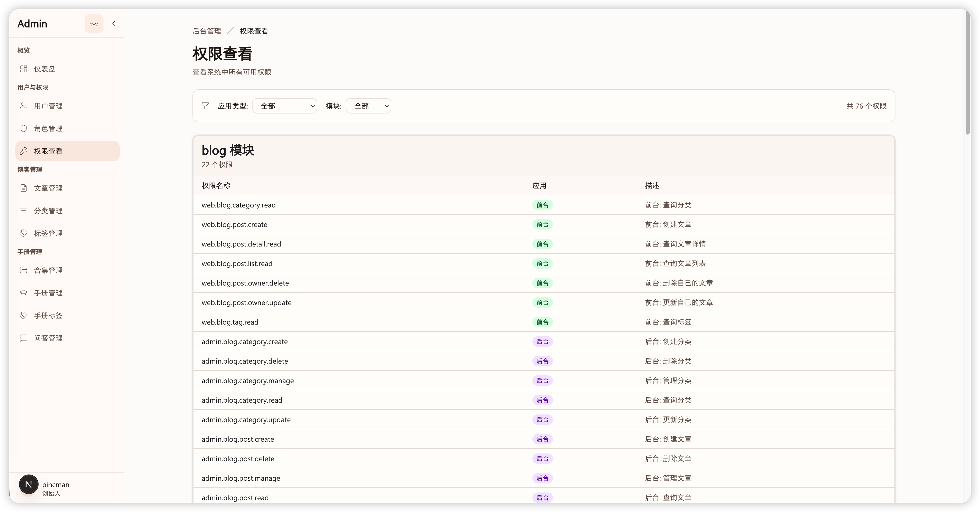Click the document icon beside 文章管理

coord(24,188)
